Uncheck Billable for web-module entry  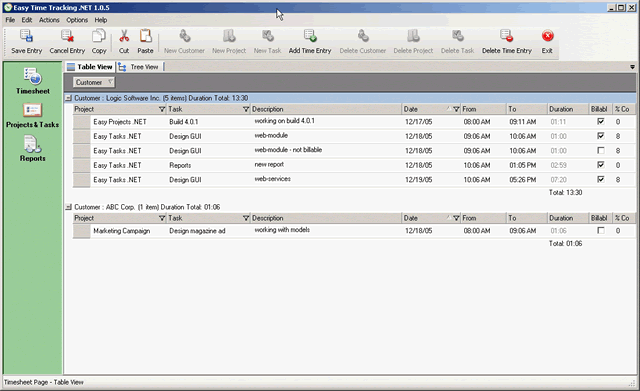point(600,136)
